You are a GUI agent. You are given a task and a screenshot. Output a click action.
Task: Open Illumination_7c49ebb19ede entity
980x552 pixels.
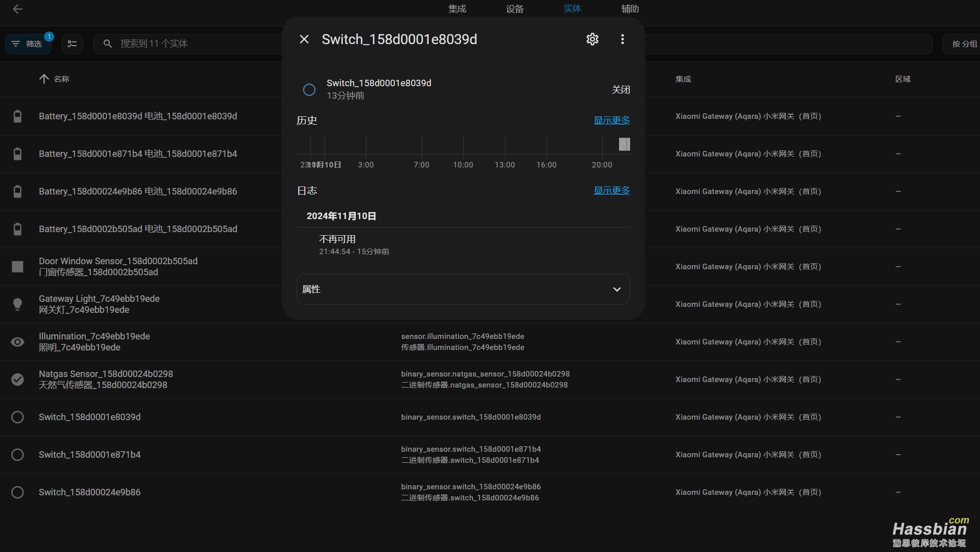pos(94,342)
